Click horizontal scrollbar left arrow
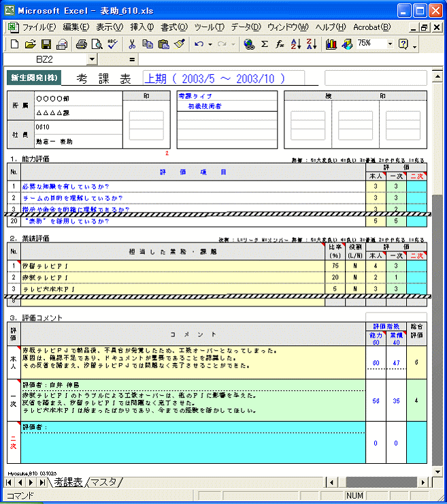The height and width of the screenshot is (504, 447). (331, 482)
